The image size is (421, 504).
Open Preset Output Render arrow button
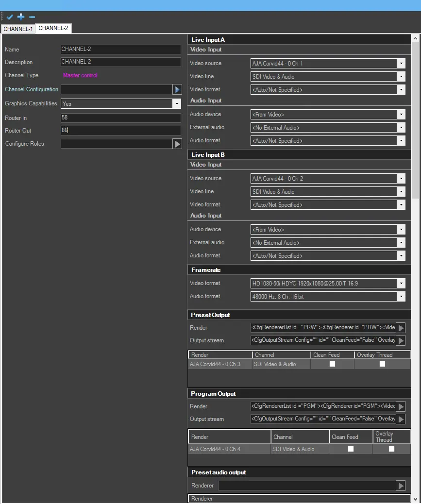pyautogui.click(x=401, y=328)
